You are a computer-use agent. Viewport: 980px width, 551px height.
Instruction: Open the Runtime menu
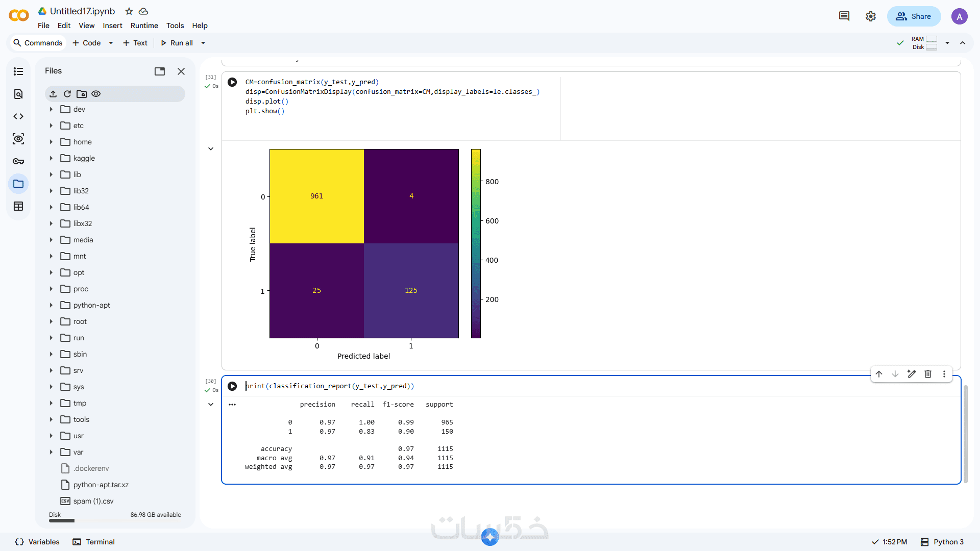click(144, 26)
